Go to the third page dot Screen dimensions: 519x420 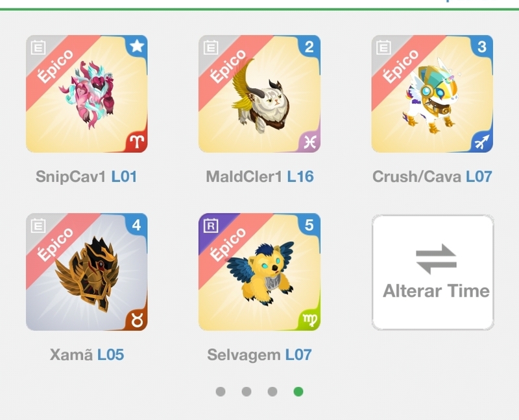pyautogui.click(x=272, y=391)
